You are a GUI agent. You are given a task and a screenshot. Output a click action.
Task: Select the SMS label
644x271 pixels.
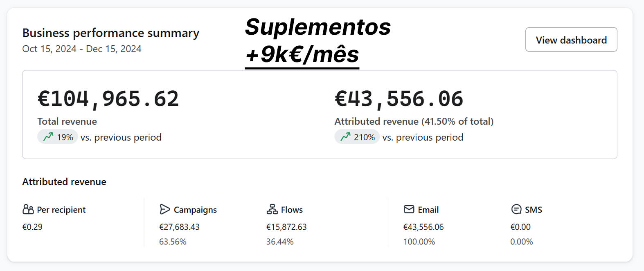pyautogui.click(x=533, y=210)
